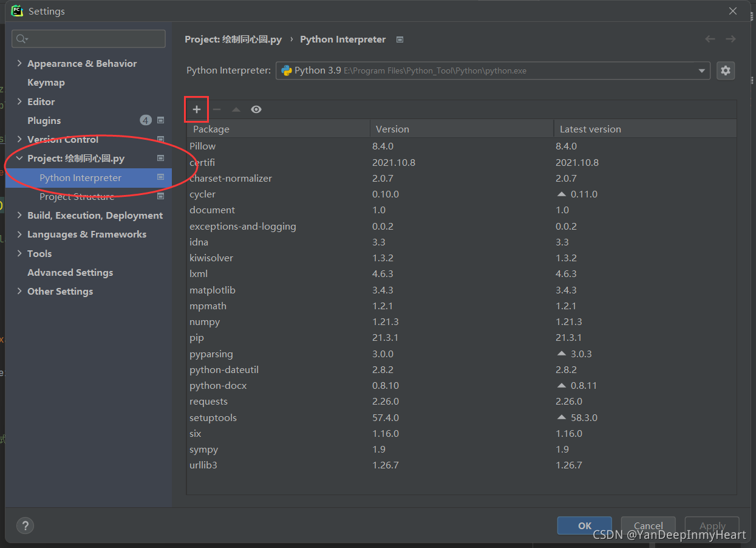Select the python-docx package row

tap(461, 386)
